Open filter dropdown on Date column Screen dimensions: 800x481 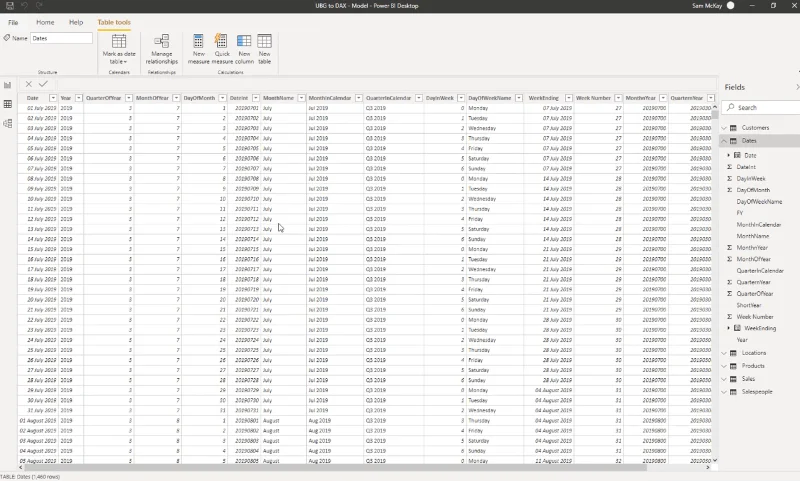[53, 98]
